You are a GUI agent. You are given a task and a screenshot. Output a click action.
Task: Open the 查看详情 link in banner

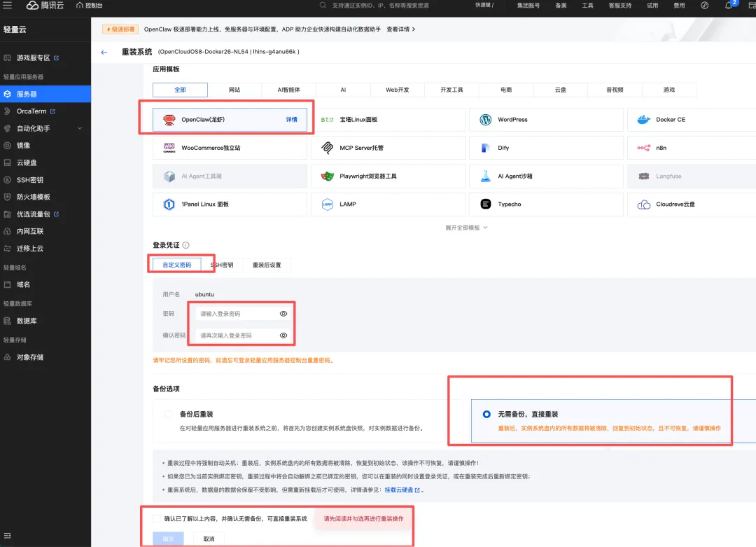(400, 29)
